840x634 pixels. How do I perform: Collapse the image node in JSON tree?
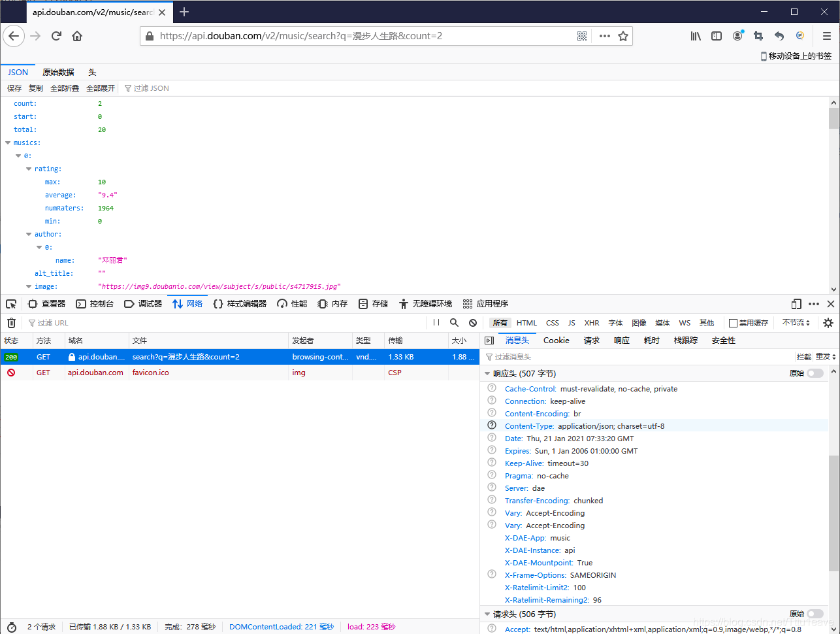pyautogui.click(x=29, y=286)
